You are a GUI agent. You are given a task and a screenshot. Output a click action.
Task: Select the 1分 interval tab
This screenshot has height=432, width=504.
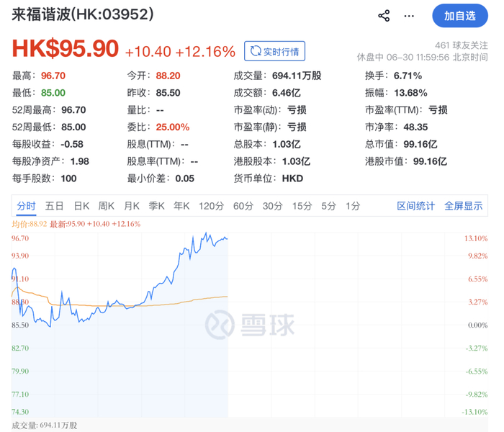pyautogui.click(x=353, y=206)
